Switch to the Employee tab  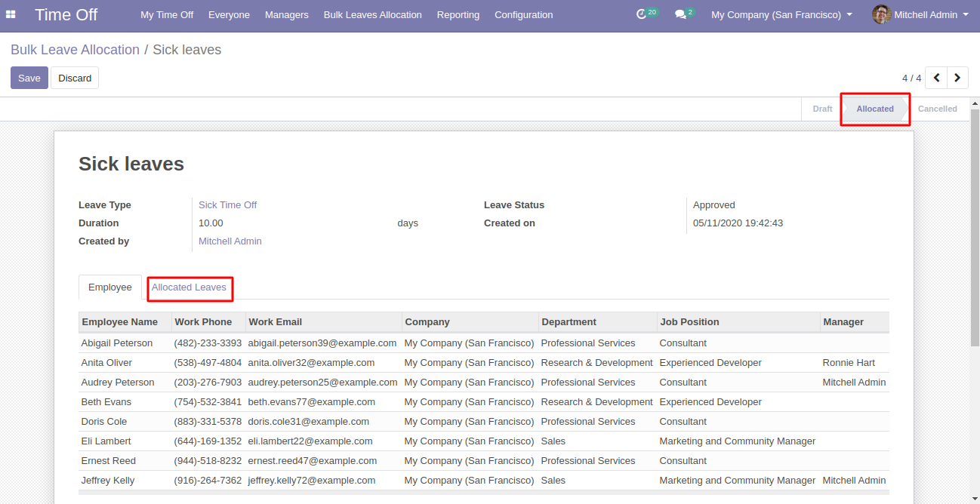point(110,287)
